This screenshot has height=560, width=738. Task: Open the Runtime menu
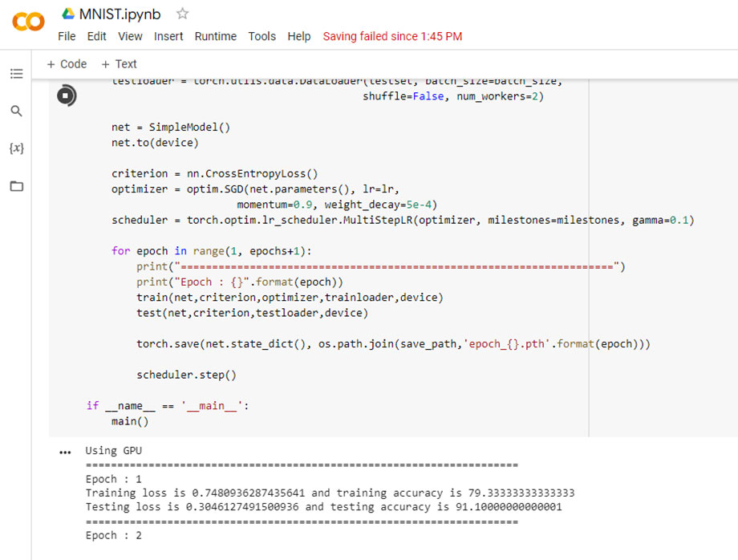[215, 36]
